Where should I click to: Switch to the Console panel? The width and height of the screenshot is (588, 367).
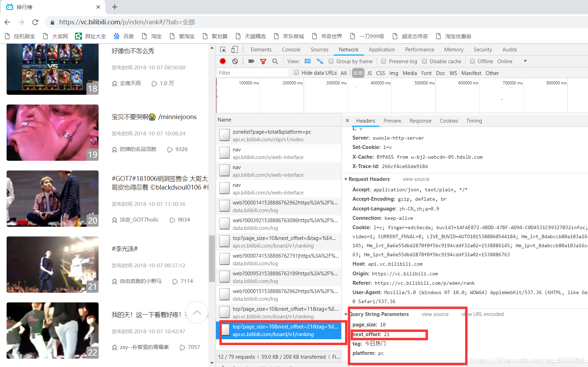tap(291, 50)
